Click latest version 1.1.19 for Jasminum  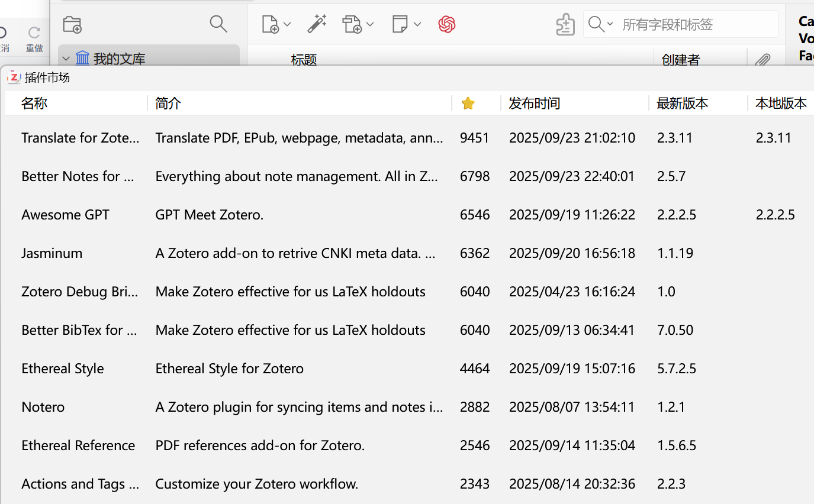click(675, 253)
